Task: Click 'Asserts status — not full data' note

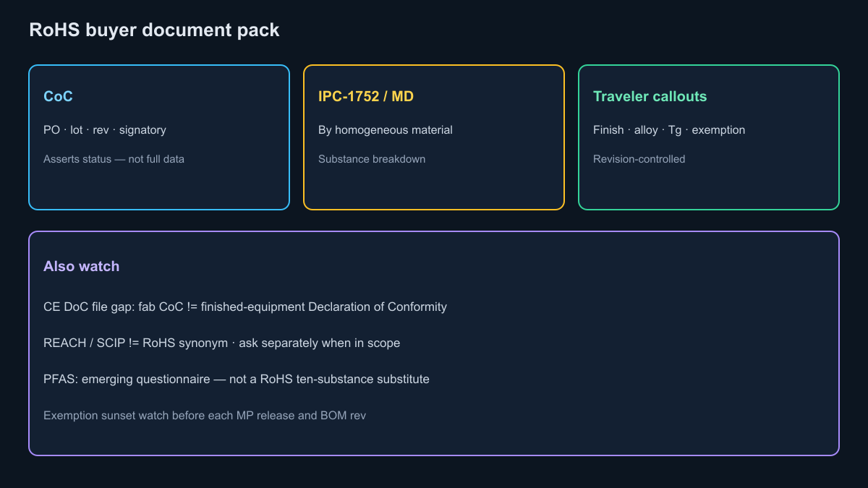Action: [114, 159]
